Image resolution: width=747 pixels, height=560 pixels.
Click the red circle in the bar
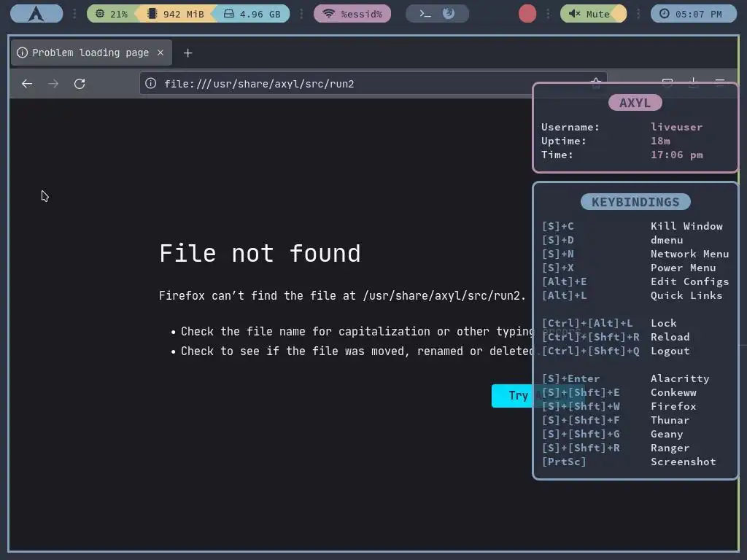point(527,14)
